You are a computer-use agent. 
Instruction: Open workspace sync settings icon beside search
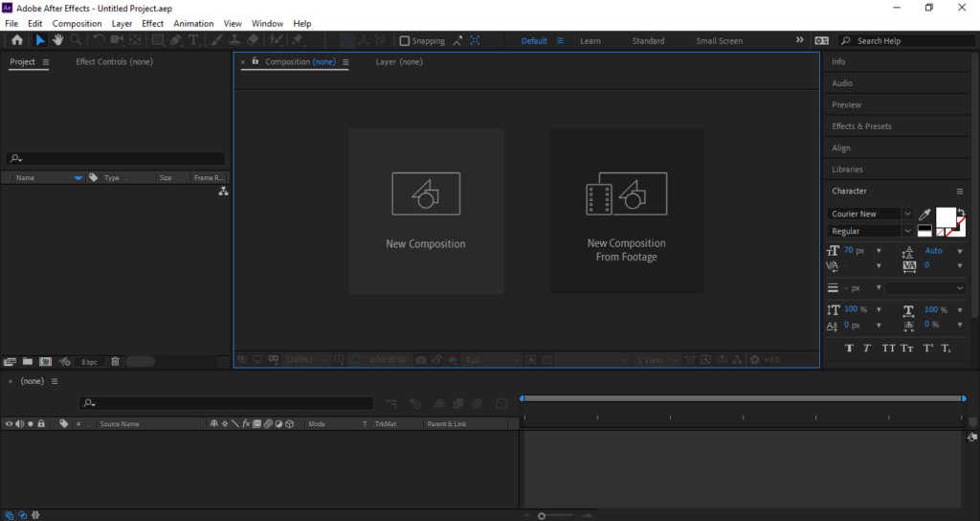pyautogui.click(x=821, y=40)
